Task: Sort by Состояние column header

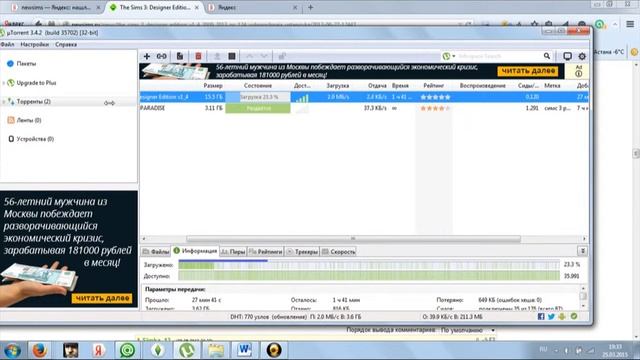Action: pyautogui.click(x=258, y=86)
